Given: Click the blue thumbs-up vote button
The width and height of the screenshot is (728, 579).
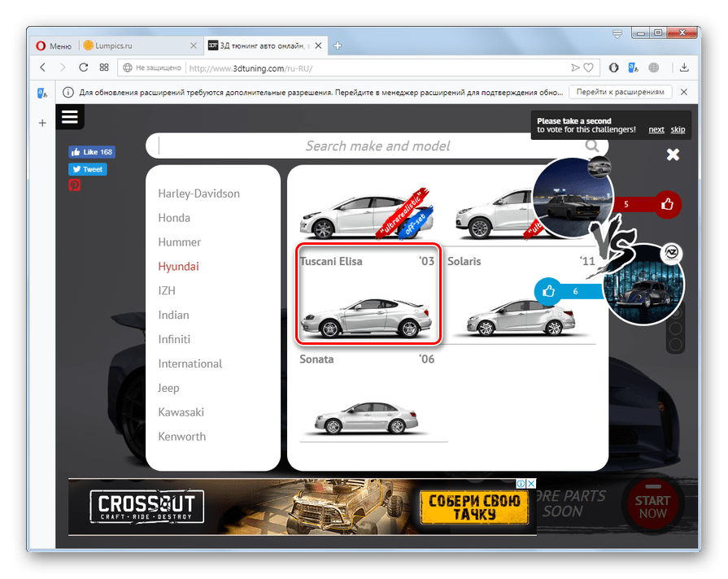Looking at the screenshot, I should click(548, 290).
